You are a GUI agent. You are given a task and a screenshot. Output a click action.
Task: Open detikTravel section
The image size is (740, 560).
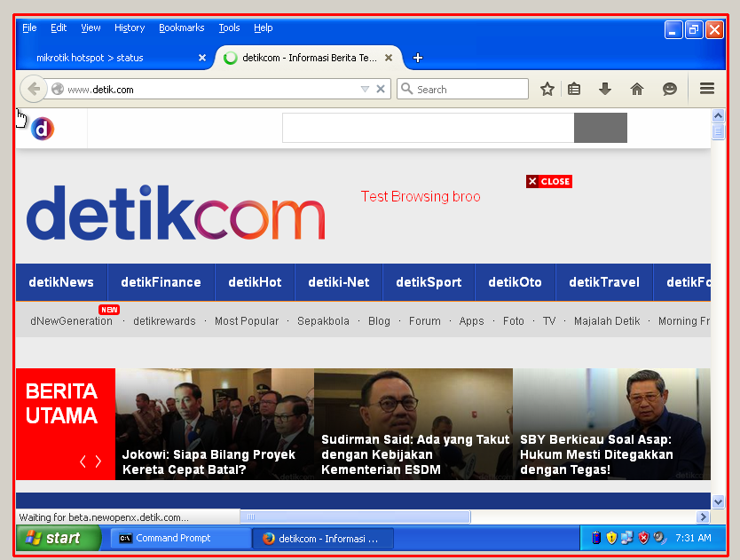[604, 282]
